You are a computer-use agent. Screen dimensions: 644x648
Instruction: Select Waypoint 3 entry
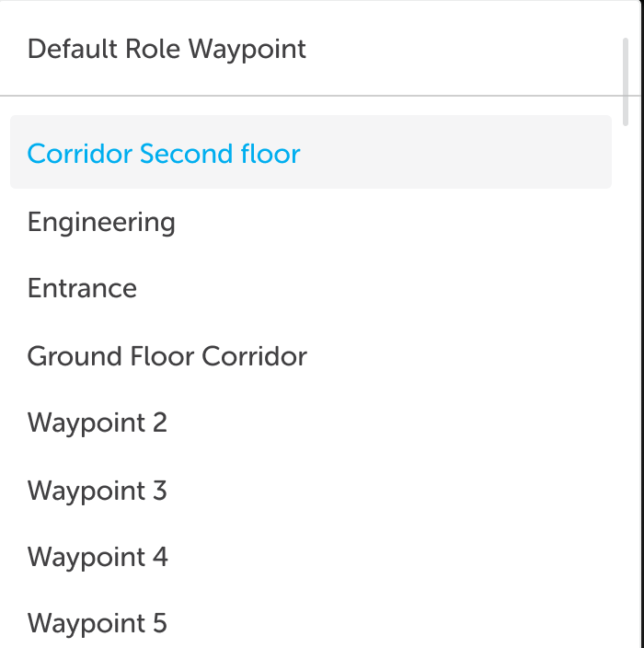(311, 491)
